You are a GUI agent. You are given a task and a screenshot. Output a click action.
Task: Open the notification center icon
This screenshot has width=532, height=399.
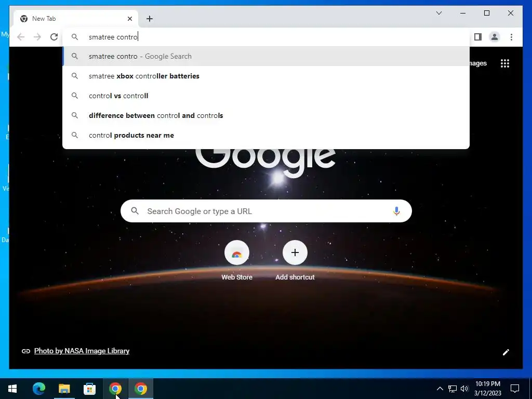tap(515, 389)
